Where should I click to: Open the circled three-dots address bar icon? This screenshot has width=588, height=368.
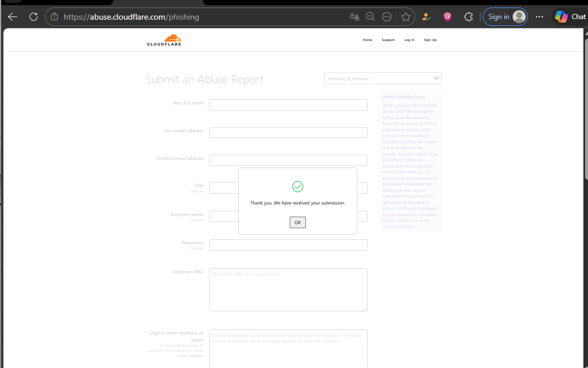pyautogui.click(x=387, y=17)
